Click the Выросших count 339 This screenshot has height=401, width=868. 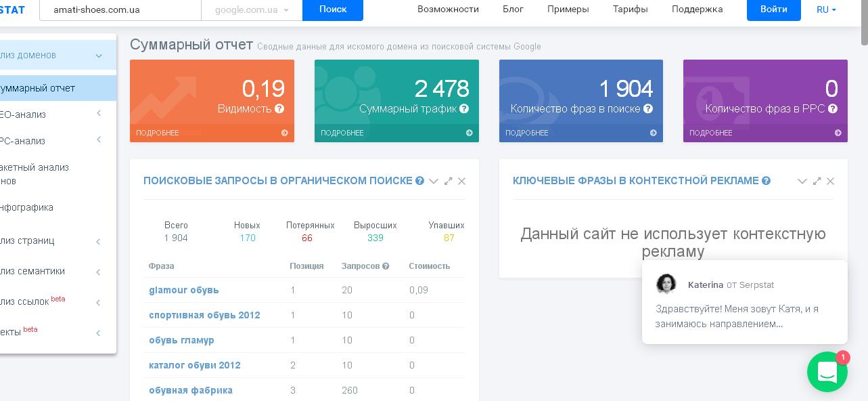375,238
